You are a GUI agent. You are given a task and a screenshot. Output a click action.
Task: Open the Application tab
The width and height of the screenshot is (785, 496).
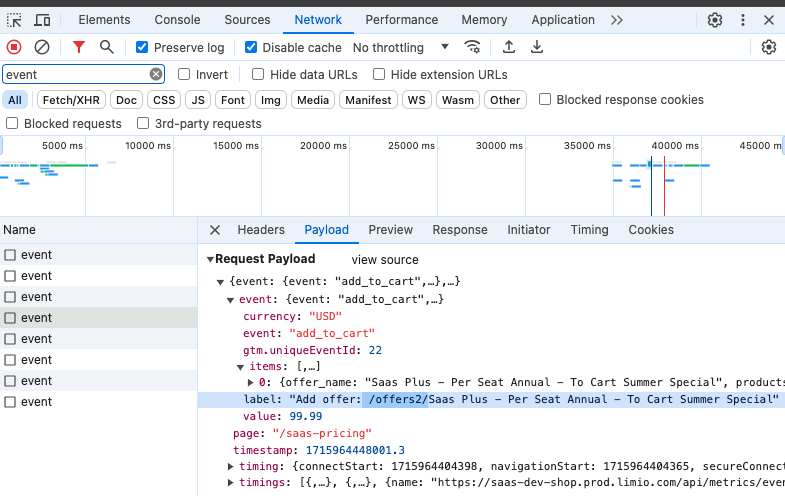(x=563, y=20)
